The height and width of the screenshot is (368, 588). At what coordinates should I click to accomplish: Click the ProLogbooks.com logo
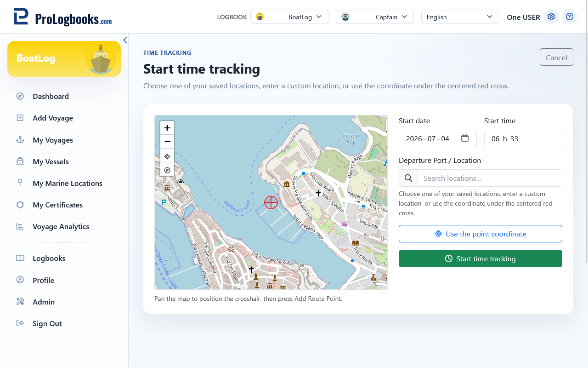[x=62, y=17]
